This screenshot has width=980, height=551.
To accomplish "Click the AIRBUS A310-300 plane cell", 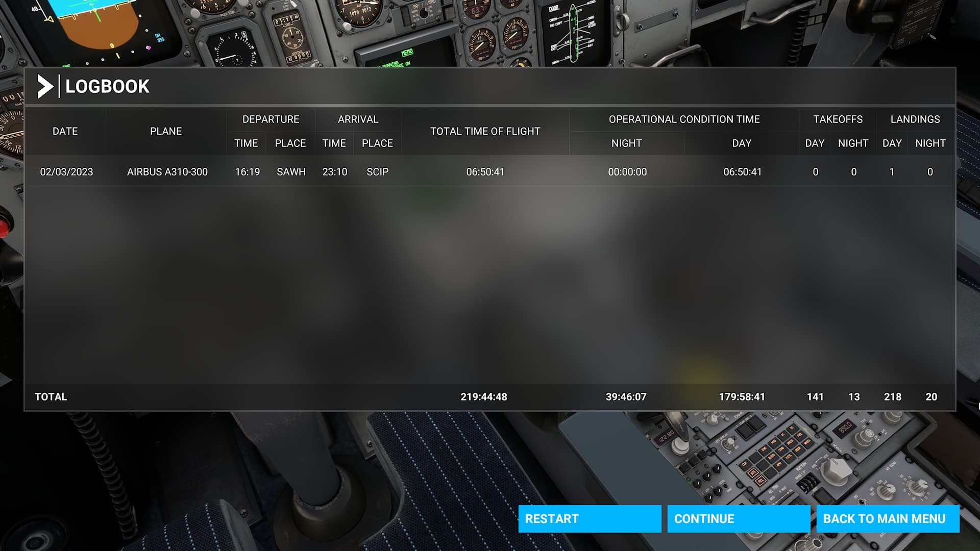I will [167, 172].
